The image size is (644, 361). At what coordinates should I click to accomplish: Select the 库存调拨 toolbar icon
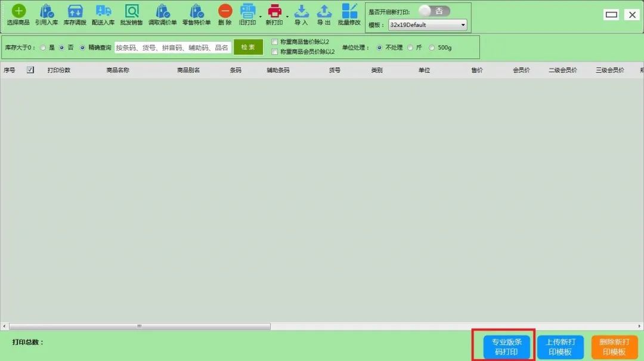click(x=75, y=11)
